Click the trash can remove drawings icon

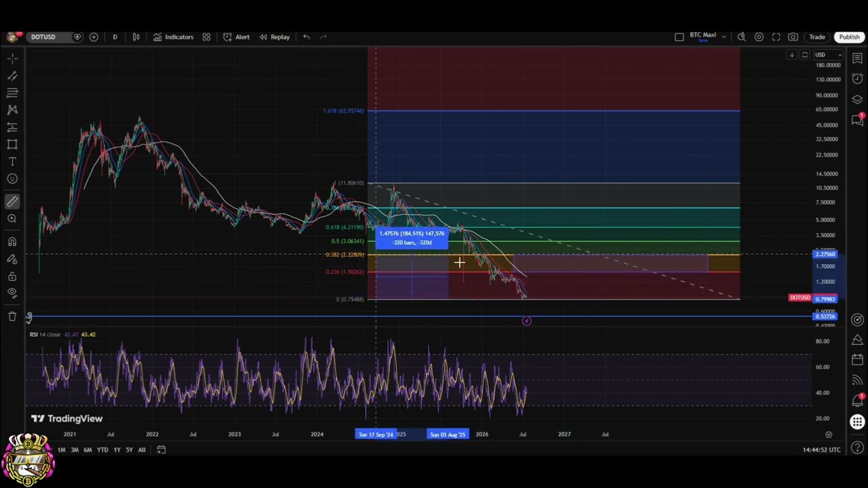click(x=12, y=317)
